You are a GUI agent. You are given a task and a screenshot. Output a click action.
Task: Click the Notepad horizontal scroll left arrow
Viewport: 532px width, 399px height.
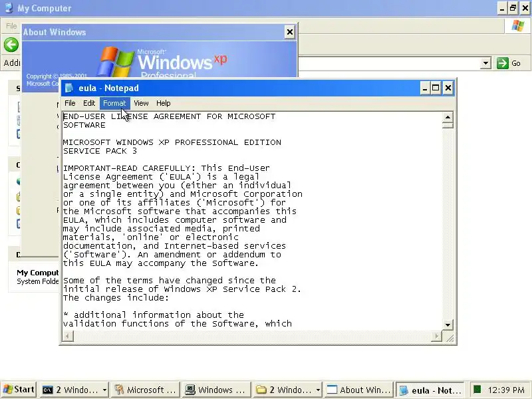(x=68, y=336)
